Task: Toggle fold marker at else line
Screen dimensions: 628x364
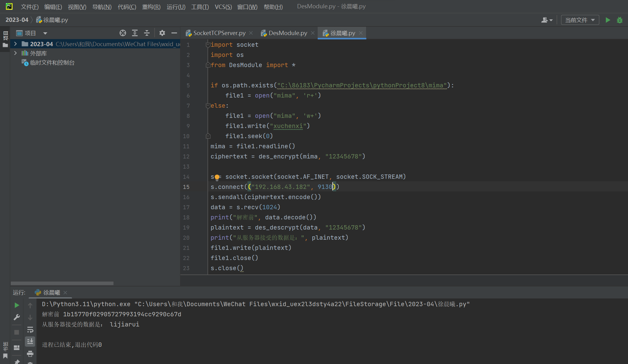Action: coord(208,106)
